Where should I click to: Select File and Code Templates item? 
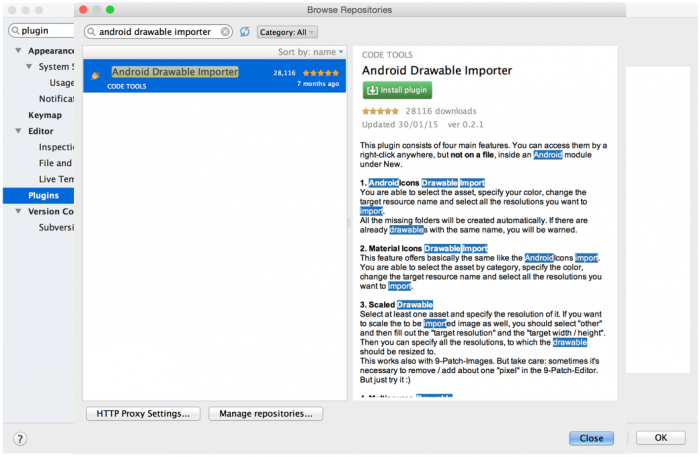pyautogui.click(x=55, y=163)
